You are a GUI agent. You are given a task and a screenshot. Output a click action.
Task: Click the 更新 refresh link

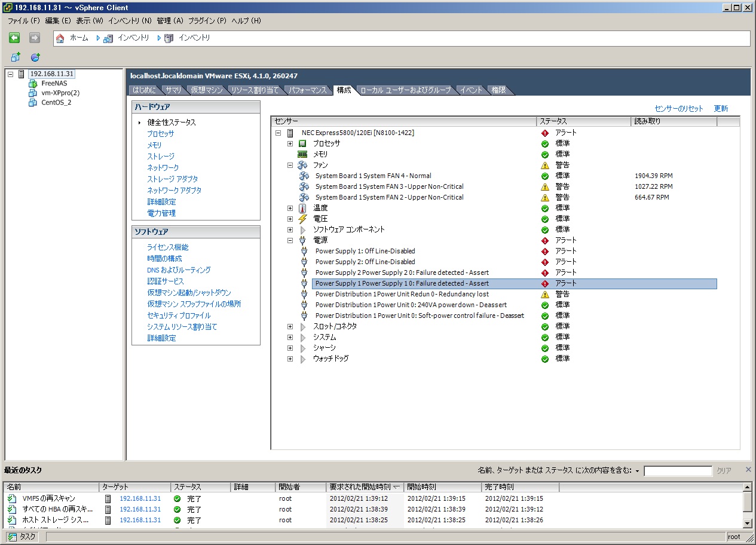(x=721, y=109)
